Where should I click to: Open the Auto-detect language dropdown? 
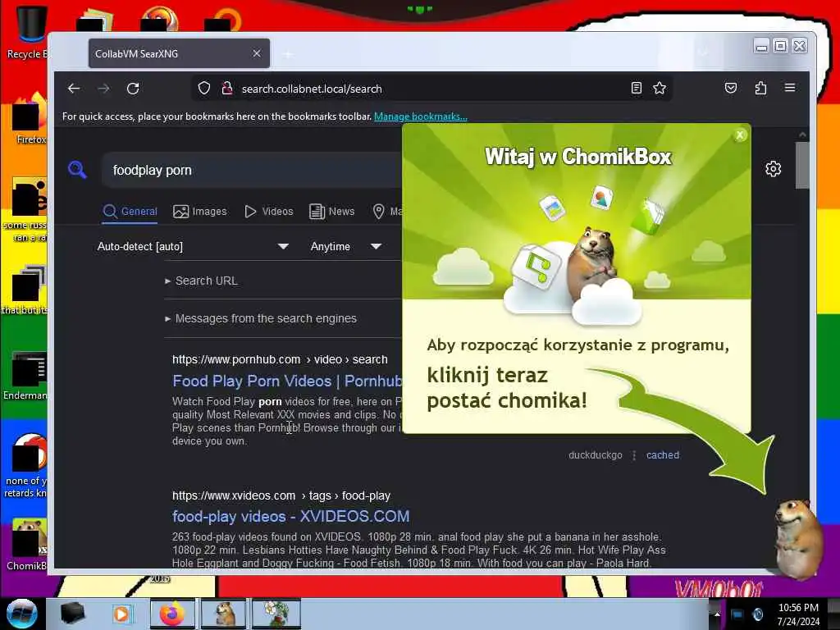point(194,246)
